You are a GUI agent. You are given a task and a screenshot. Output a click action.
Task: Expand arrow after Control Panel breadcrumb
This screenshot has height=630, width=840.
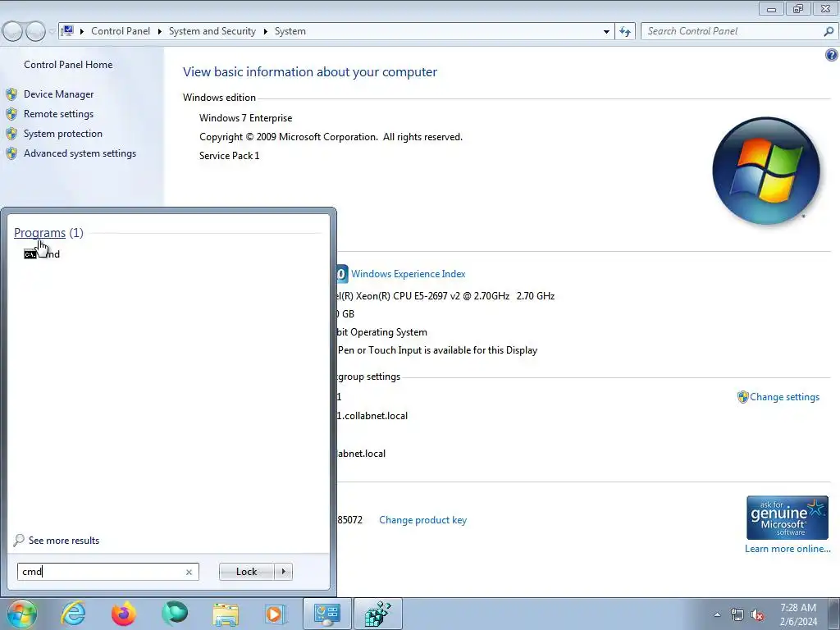[160, 32]
